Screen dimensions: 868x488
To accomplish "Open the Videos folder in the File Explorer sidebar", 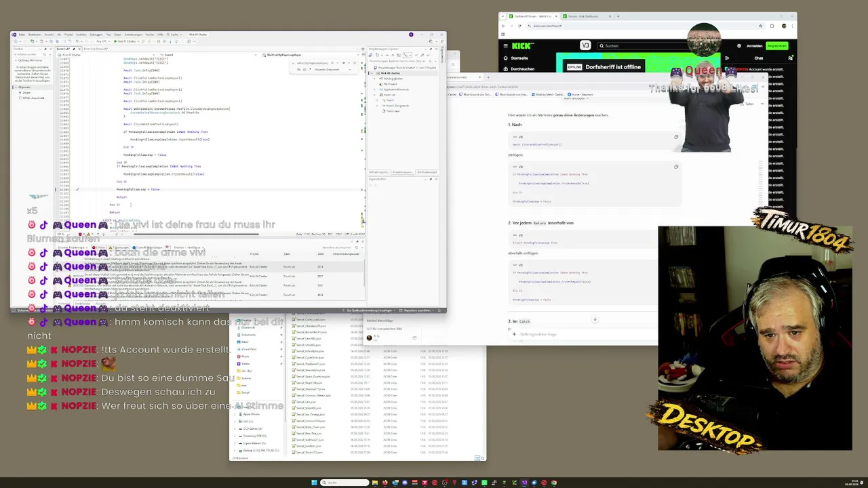I will (x=245, y=363).
